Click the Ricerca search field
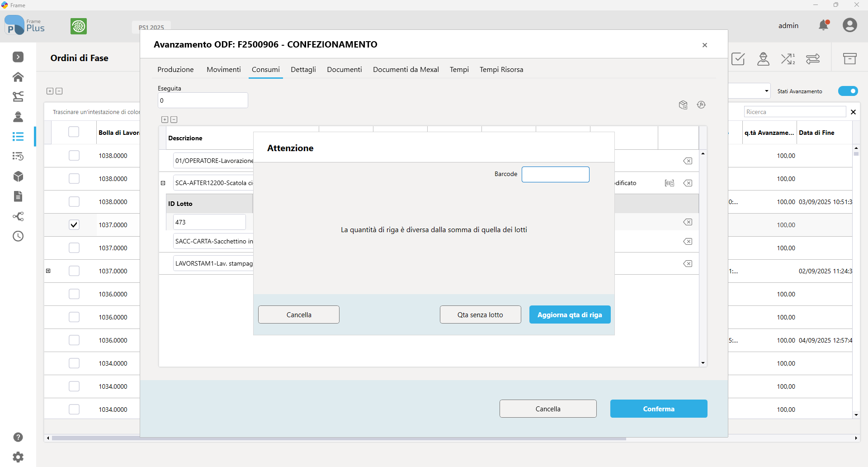This screenshot has width=868, height=467. coord(795,112)
